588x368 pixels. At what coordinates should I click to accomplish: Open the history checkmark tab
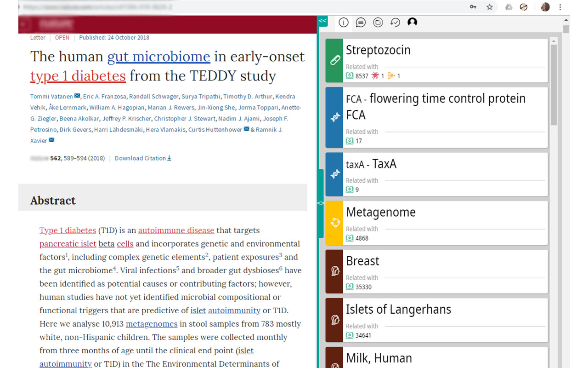(x=395, y=23)
